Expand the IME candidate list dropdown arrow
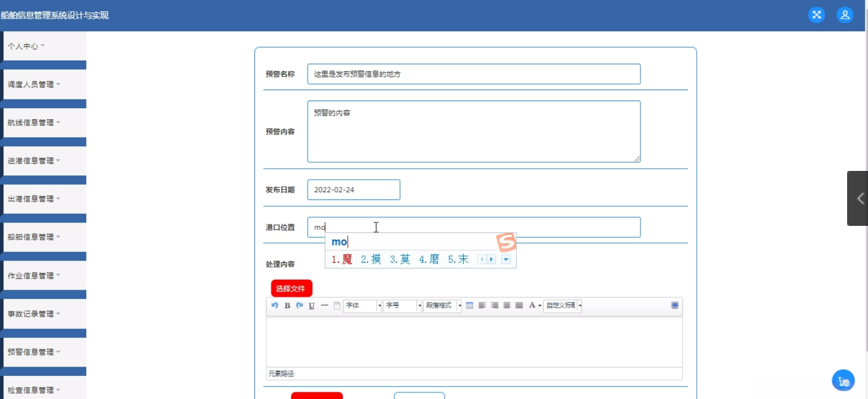The width and height of the screenshot is (868, 399). tap(506, 259)
